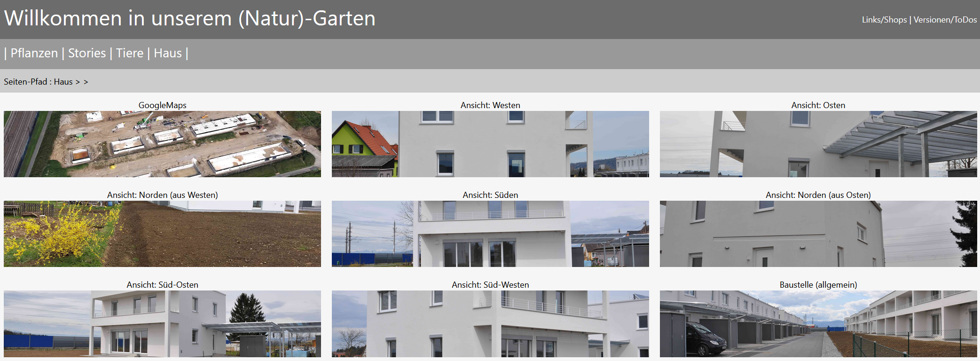
Task: Click the caption Ansicht: Süd-Osten
Action: pos(162,285)
